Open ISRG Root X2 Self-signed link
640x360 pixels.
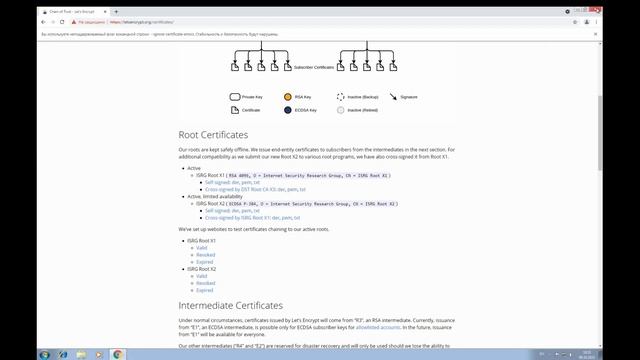coord(218,211)
